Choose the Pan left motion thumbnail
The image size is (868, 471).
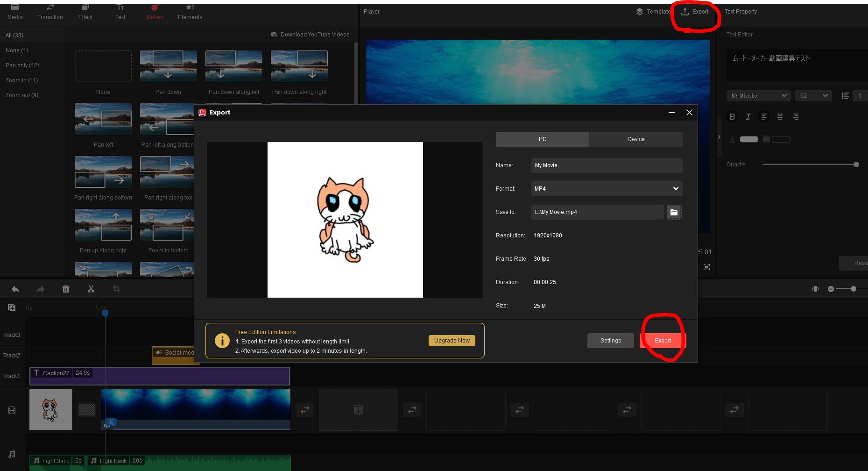coord(103,119)
